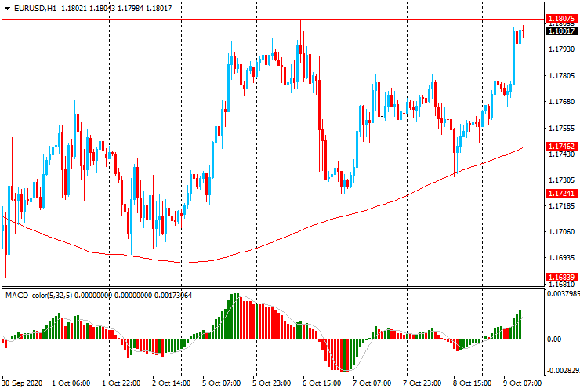
Task: Select the 1.16839 support level label
Action: 561,277
